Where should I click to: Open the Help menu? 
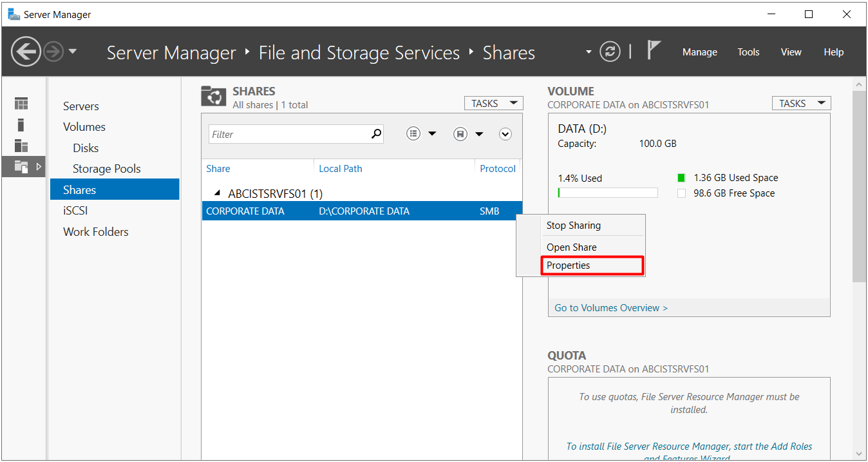834,52
